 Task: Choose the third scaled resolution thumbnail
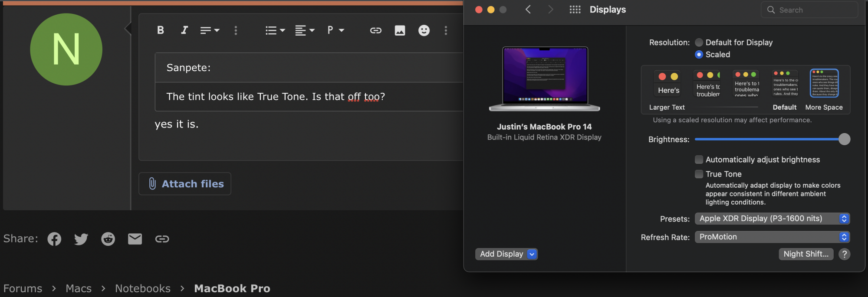746,83
